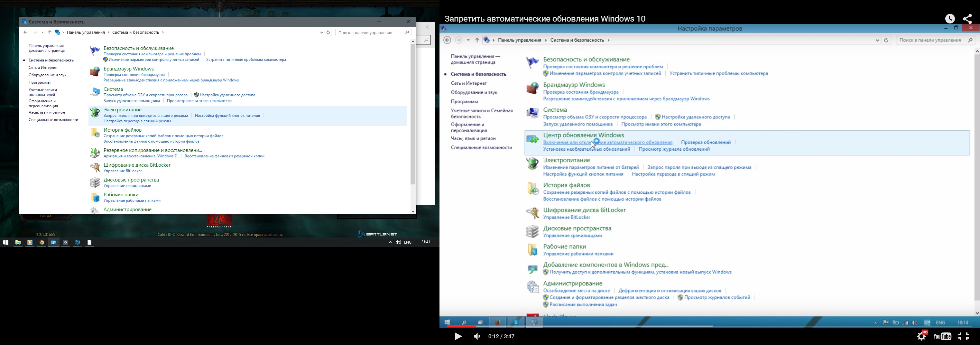Exit fullscreen mode in the video player

964,337
